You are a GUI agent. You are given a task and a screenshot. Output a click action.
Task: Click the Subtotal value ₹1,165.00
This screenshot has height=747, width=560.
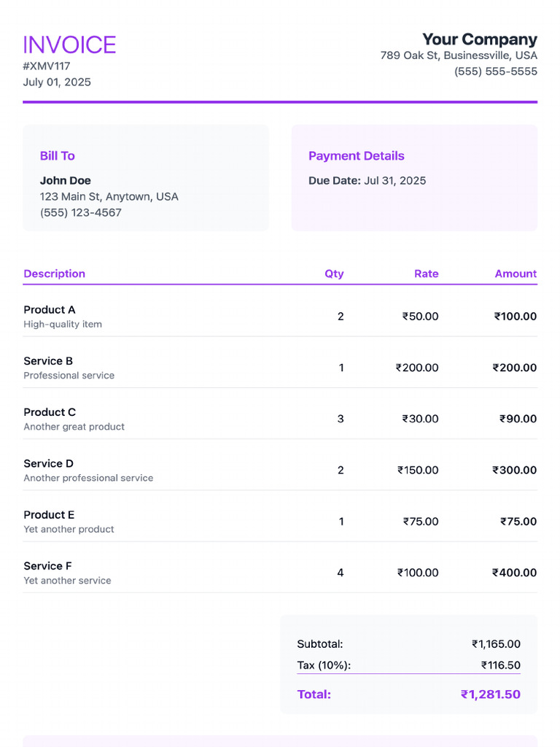pos(496,644)
